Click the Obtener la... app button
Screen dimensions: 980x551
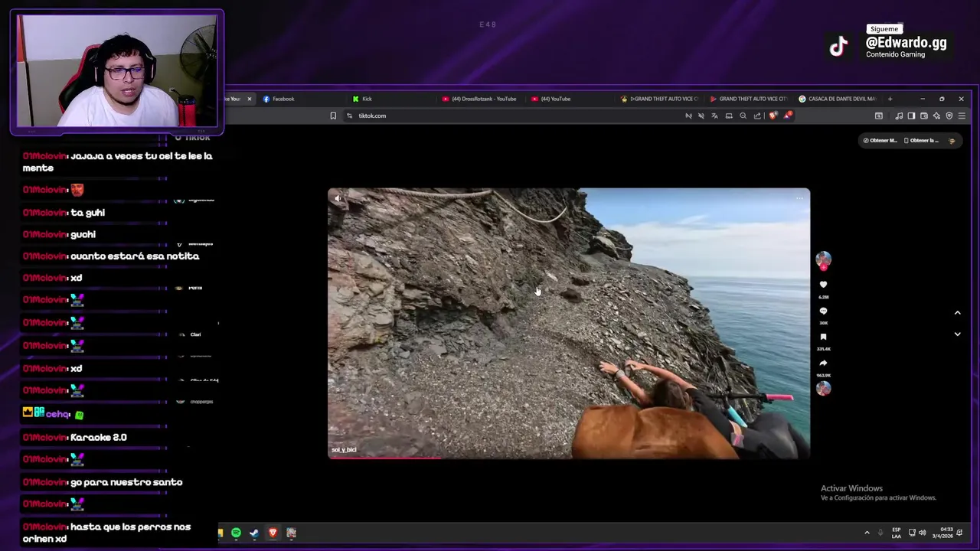921,140
